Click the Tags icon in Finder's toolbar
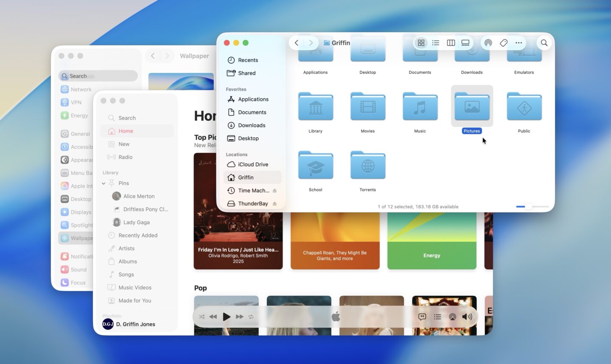 503,42
